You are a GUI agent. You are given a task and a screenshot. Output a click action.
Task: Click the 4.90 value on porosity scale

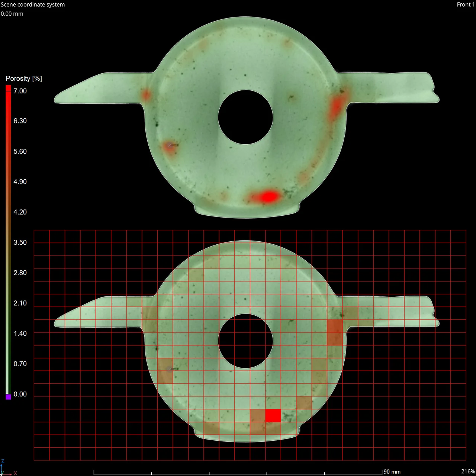tap(20, 182)
